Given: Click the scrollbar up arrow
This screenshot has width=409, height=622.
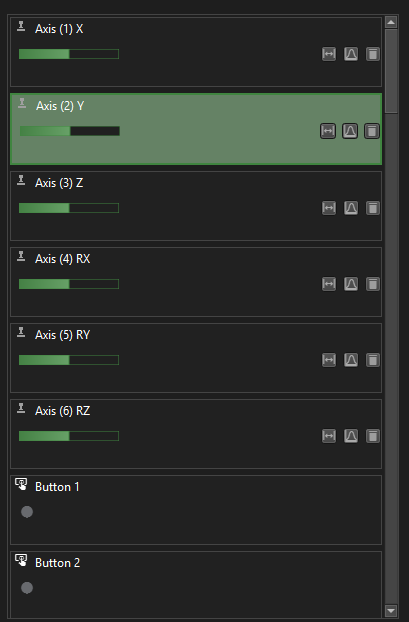Looking at the screenshot, I should pos(391,22).
